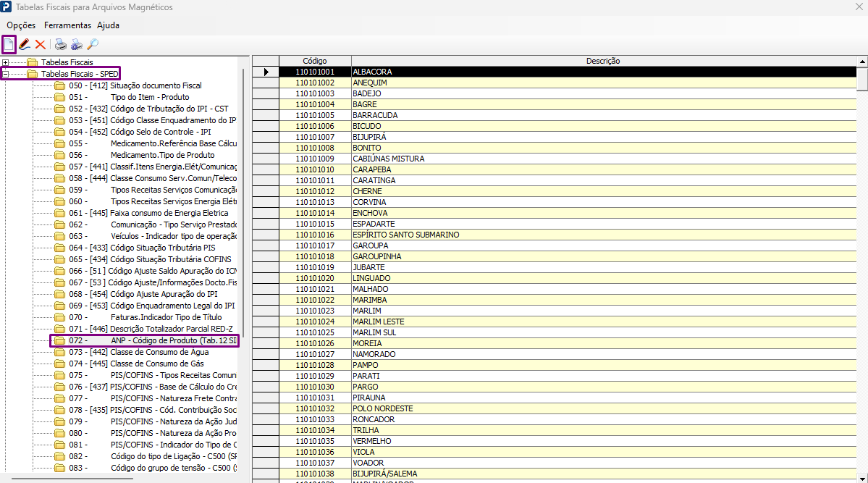Click the New record toolbar icon
The height and width of the screenshot is (483, 868).
click(x=9, y=44)
